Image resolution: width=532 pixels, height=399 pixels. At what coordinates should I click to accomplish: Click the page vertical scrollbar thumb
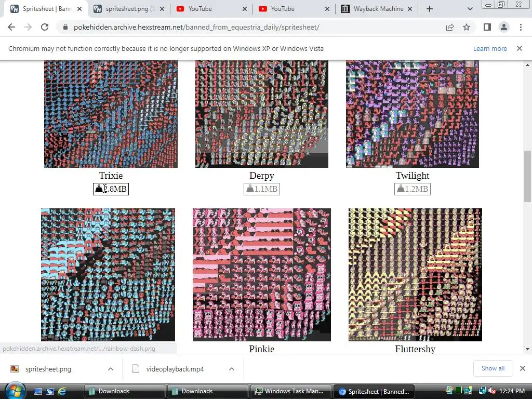[x=527, y=176]
